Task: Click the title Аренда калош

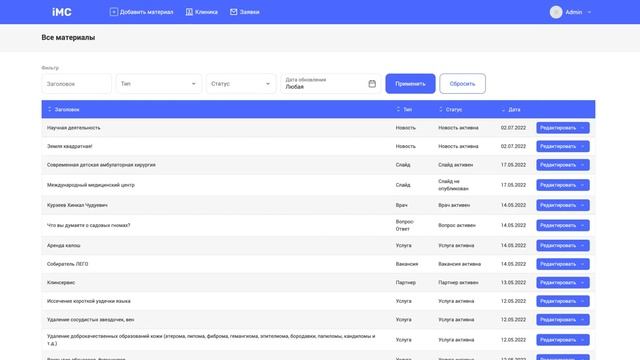Action: (63, 245)
